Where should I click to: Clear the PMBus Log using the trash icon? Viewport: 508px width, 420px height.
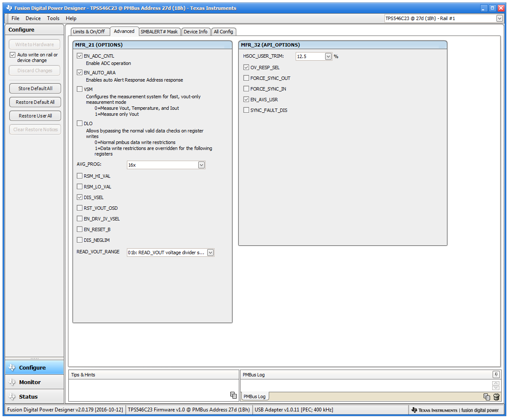point(496,397)
